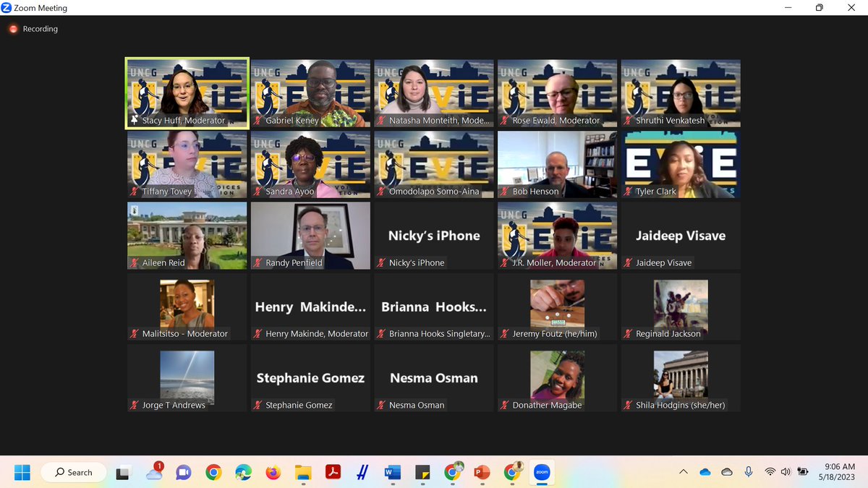Click Shila Hodgins (she/her) tile
Screen dimensions: 868x488
tap(681, 378)
